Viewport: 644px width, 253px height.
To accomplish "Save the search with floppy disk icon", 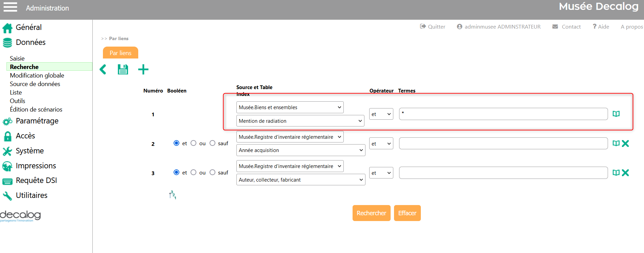I will (123, 70).
